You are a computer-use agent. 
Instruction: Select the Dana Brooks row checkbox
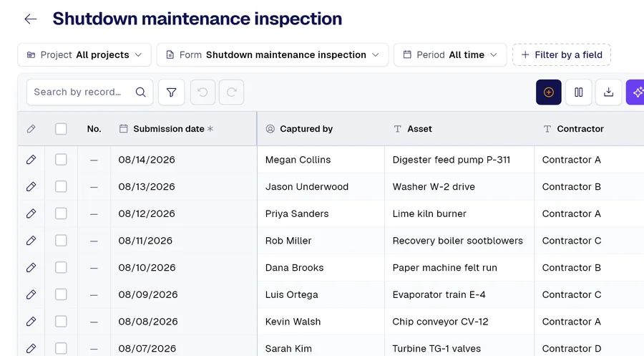(x=61, y=268)
